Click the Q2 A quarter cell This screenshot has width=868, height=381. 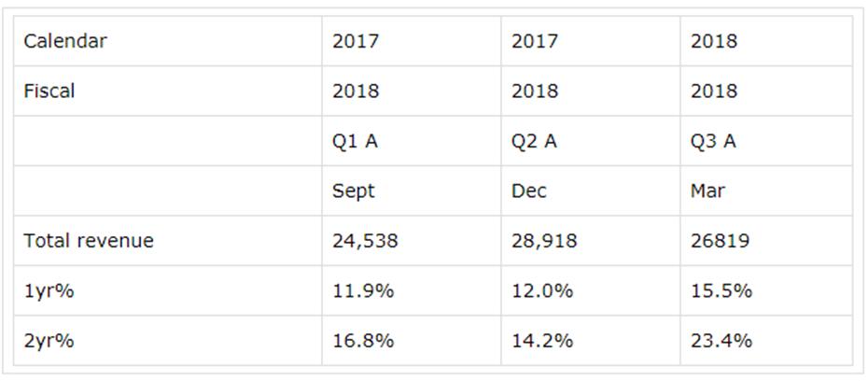pos(535,141)
